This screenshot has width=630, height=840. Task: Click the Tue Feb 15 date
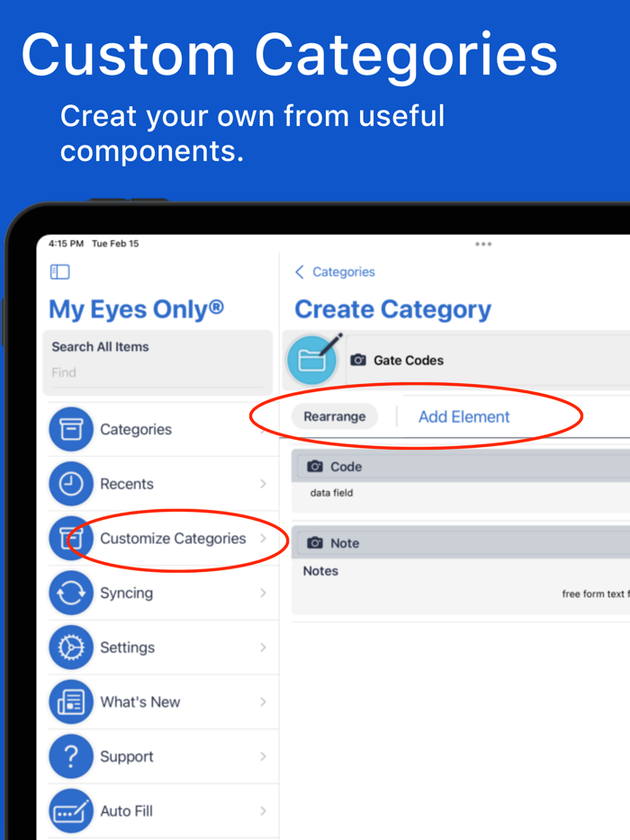(115, 244)
